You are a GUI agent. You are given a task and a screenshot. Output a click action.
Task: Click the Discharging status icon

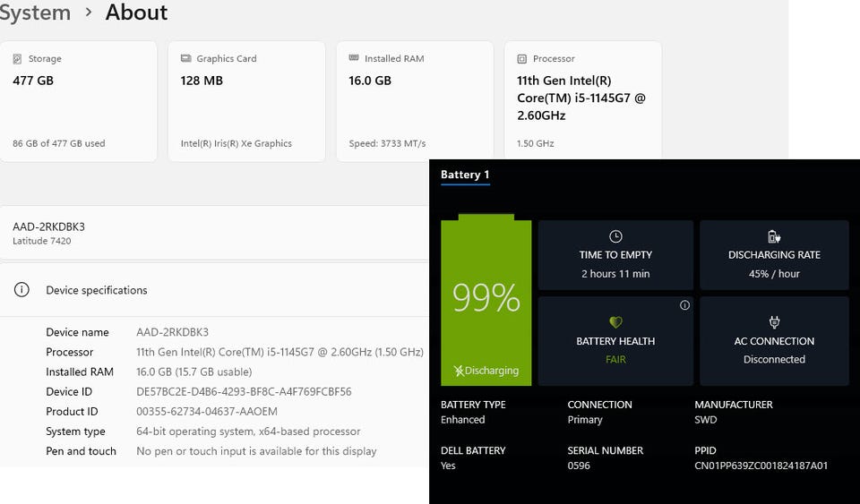click(459, 371)
